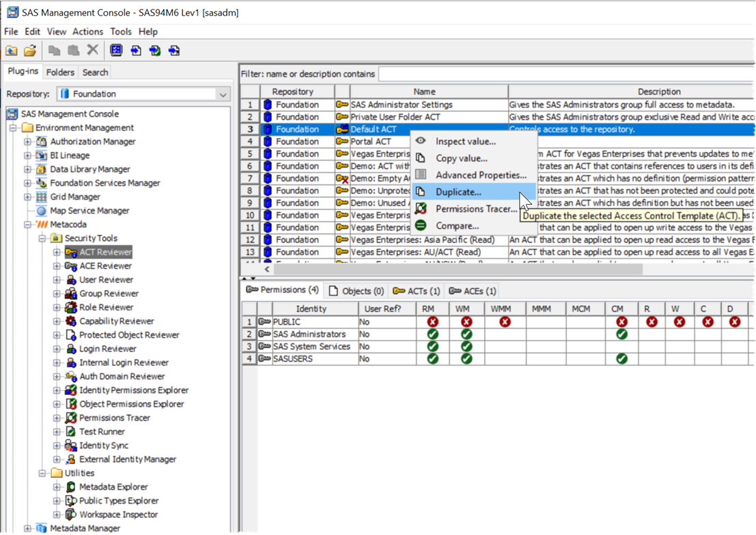Click the Up One Level toolbar icon

tap(12, 50)
